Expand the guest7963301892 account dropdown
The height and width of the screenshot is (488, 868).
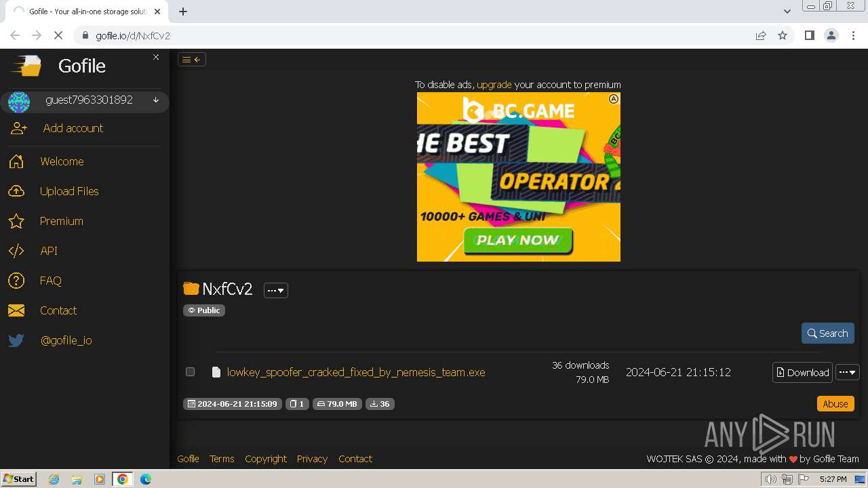[x=156, y=100]
